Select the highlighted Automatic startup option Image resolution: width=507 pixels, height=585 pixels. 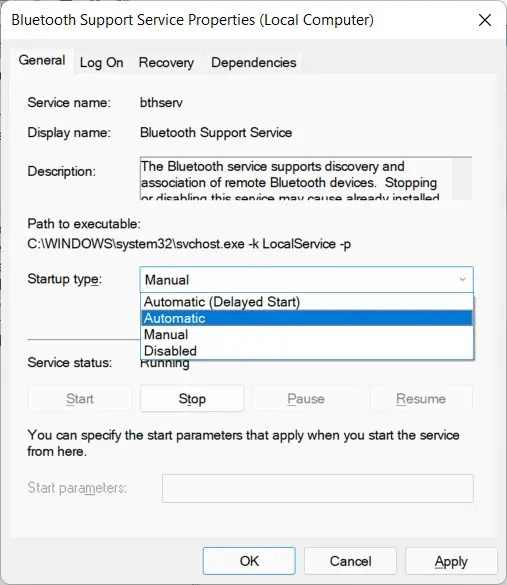click(x=307, y=318)
